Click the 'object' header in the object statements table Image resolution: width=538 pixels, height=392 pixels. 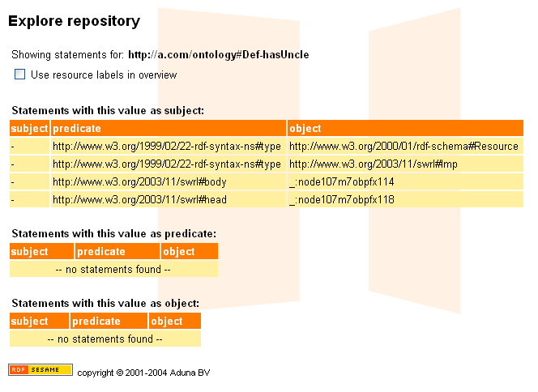168,322
